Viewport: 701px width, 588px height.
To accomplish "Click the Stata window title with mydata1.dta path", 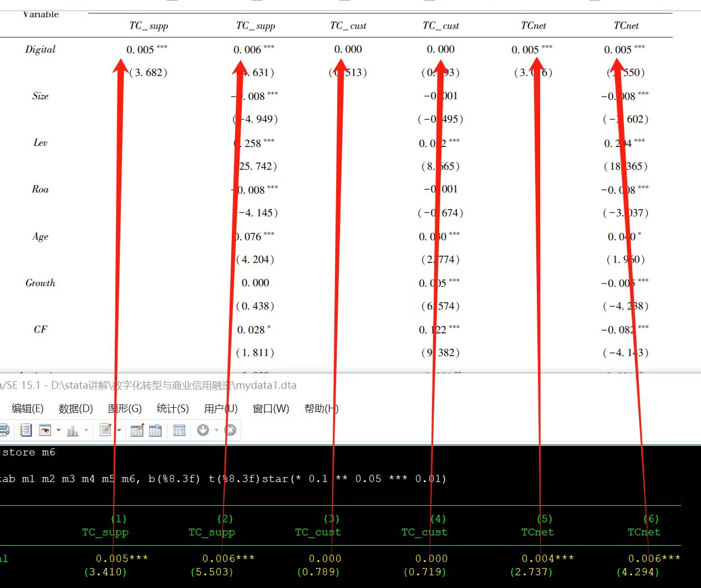I will coord(149,386).
